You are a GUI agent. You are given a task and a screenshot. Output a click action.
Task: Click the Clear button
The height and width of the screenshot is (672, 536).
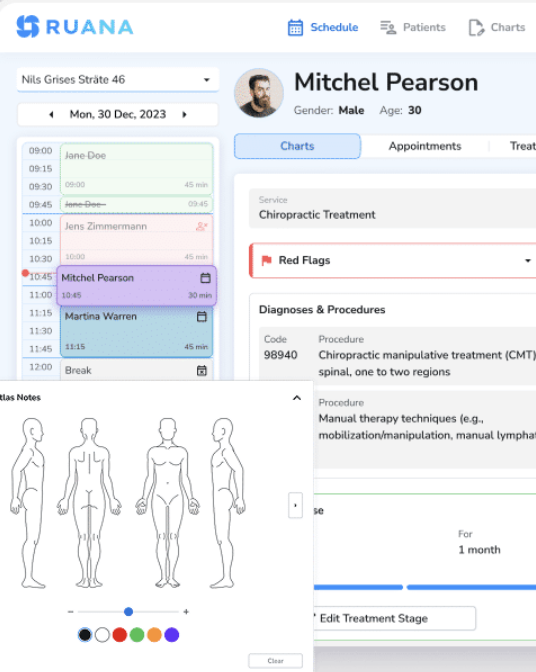pyautogui.click(x=275, y=661)
